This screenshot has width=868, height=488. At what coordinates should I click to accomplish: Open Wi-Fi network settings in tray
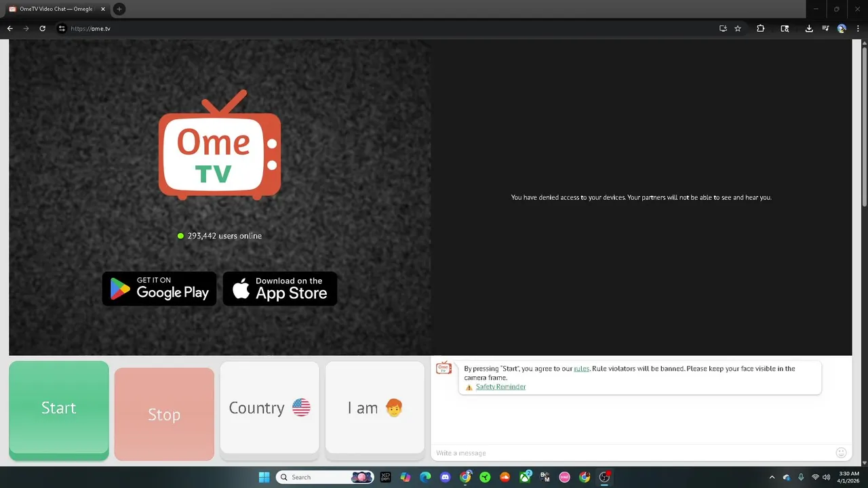(815, 477)
